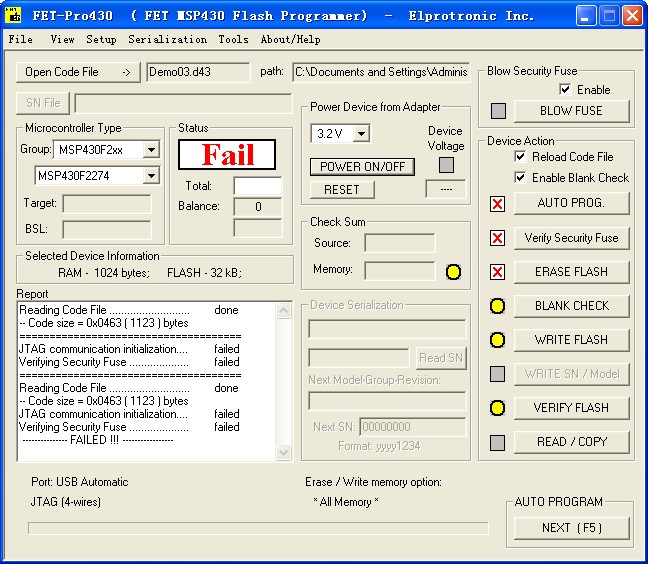648x564 pixels.
Task: Open the Tools menu
Action: pos(233,39)
